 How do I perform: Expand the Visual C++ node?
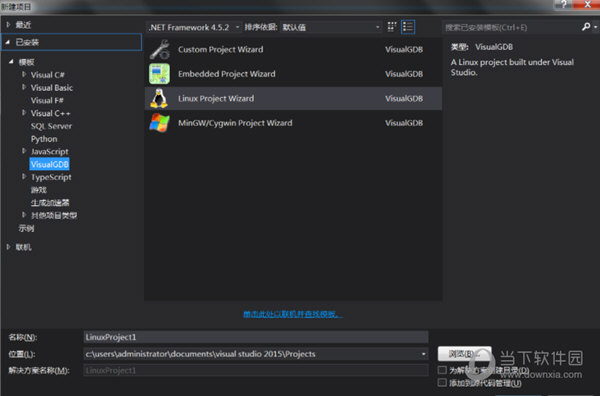pyautogui.click(x=24, y=113)
